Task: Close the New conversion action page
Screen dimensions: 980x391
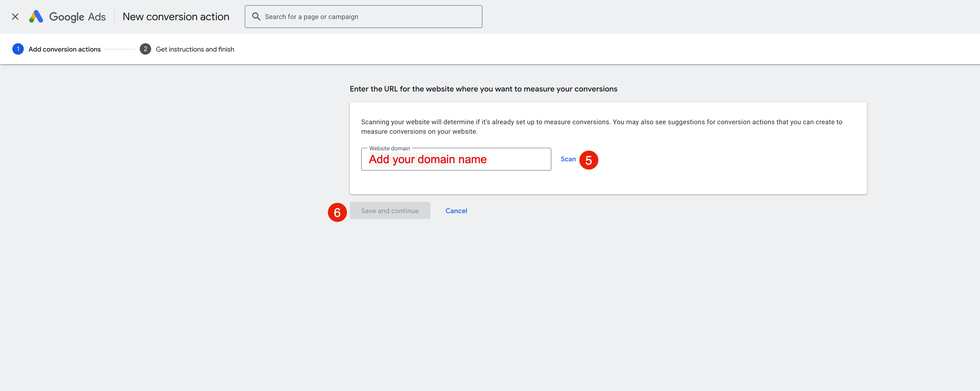Action: click(x=15, y=17)
